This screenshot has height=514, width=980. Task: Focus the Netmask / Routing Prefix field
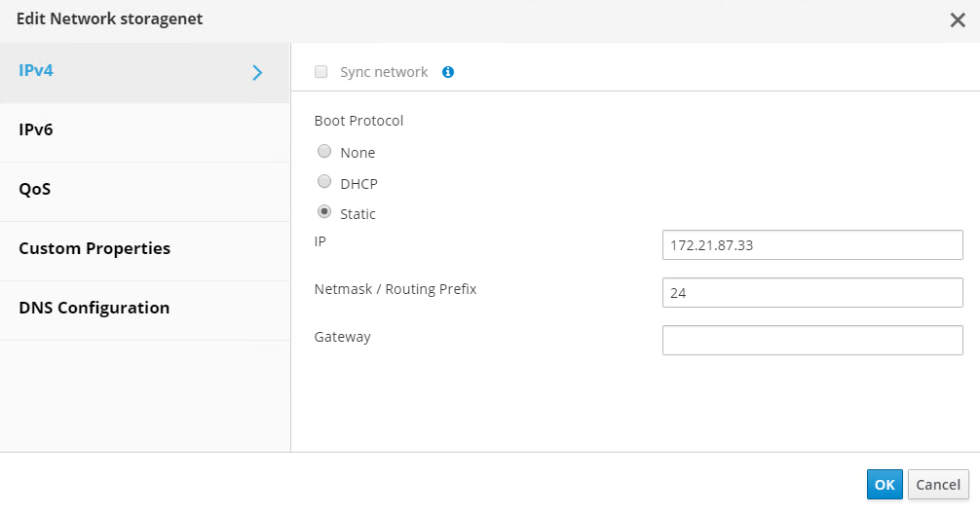(x=811, y=292)
